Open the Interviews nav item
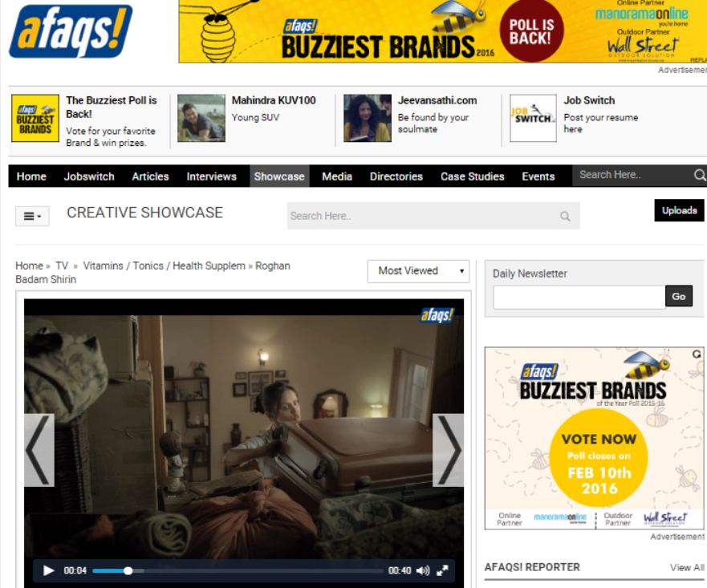The height and width of the screenshot is (588, 707). pyautogui.click(x=212, y=176)
